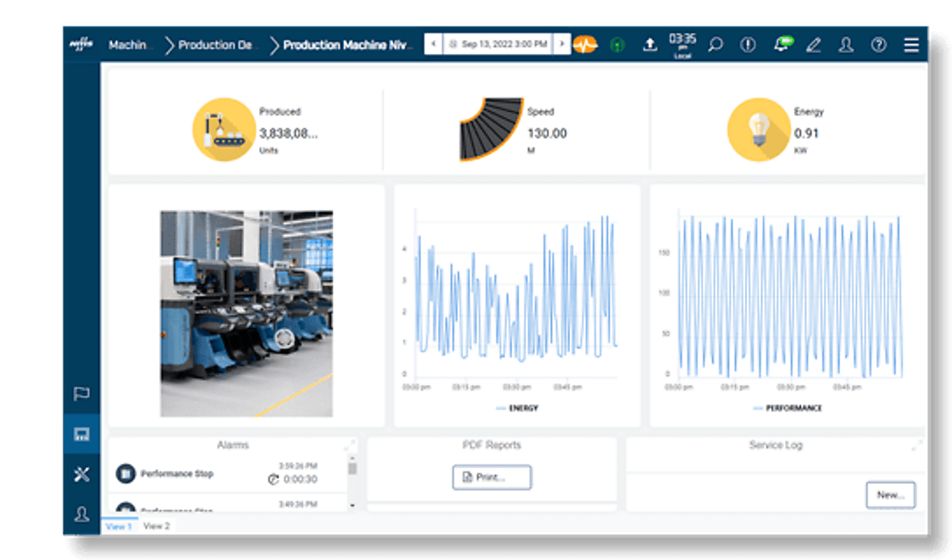Click the New button in Service Log
Image resolution: width=952 pixels, height=560 pixels.
(x=889, y=494)
